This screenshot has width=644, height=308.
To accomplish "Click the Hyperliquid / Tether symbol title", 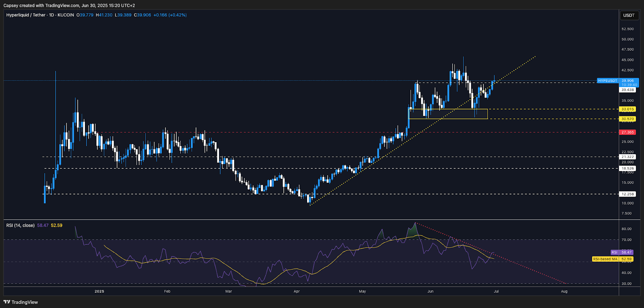I will (x=26, y=15).
